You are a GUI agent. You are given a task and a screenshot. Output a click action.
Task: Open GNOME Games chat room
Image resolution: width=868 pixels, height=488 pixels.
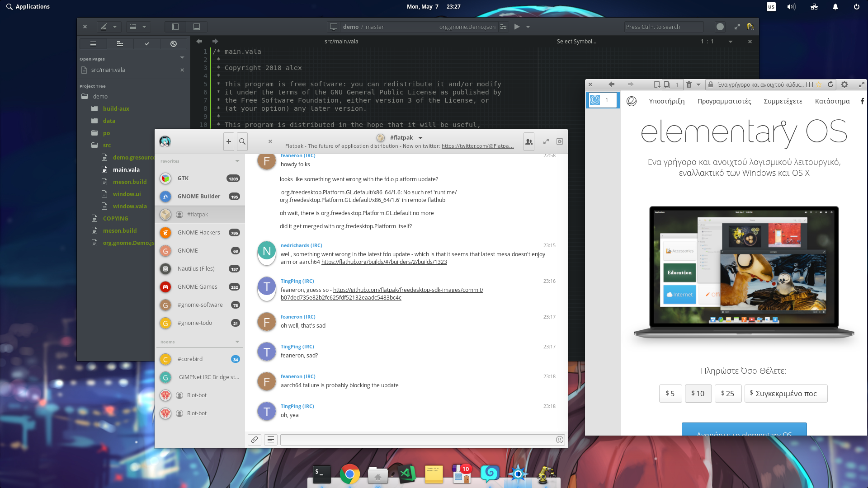click(200, 287)
